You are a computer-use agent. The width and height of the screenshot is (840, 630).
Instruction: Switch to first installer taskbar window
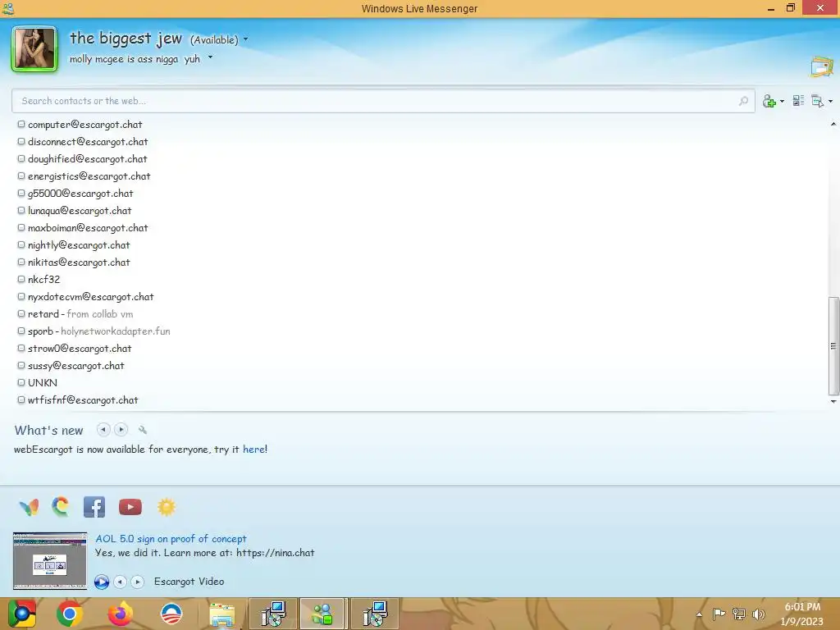[x=273, y=614]
